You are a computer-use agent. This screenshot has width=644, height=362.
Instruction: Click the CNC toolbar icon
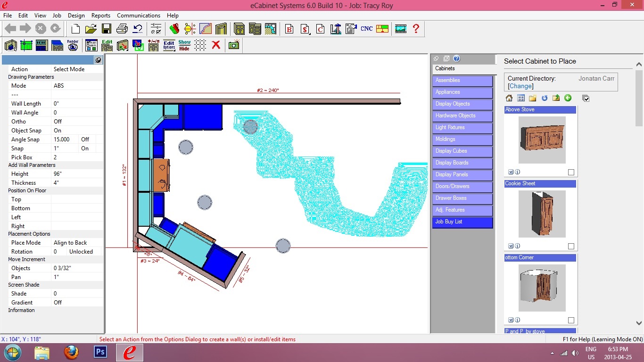pos(366,29)
